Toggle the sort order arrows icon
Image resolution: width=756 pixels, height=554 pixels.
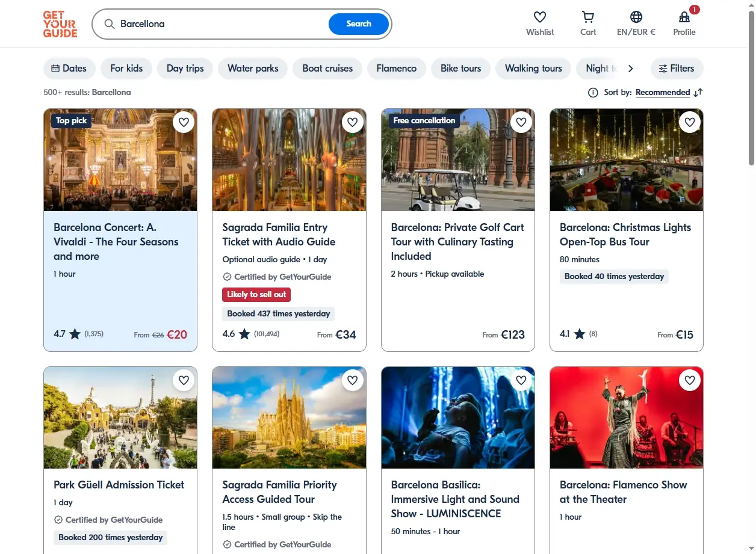(698, 93)
